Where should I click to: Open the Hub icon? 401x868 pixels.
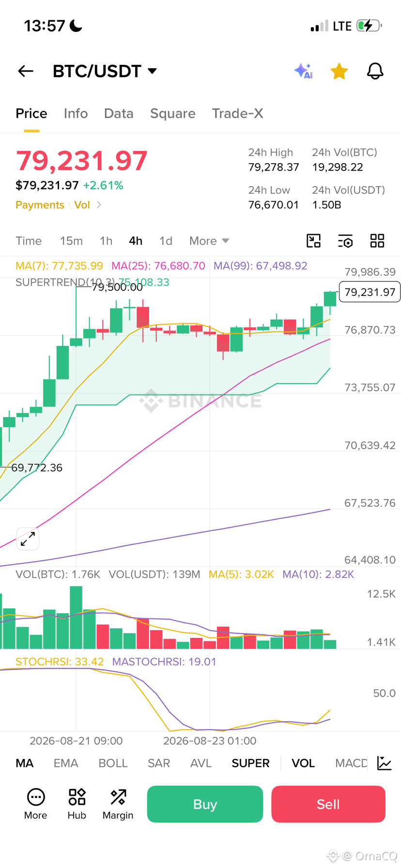[x=77, y=804]
